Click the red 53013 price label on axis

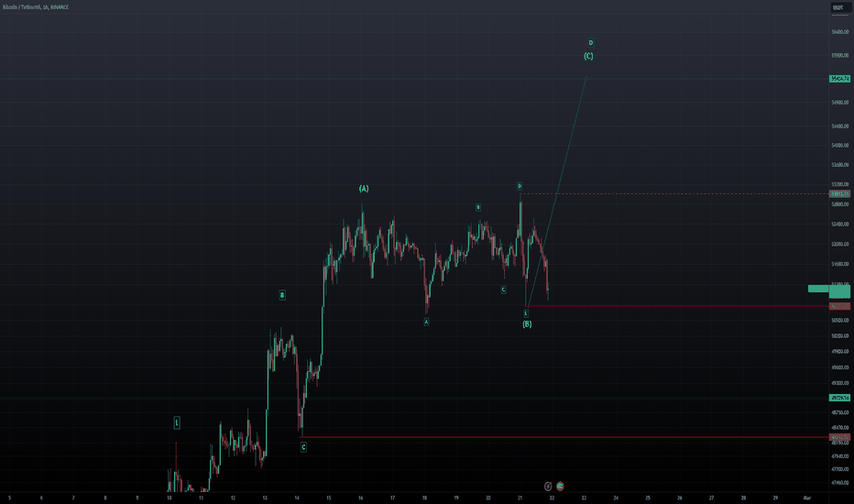[839, 194]
